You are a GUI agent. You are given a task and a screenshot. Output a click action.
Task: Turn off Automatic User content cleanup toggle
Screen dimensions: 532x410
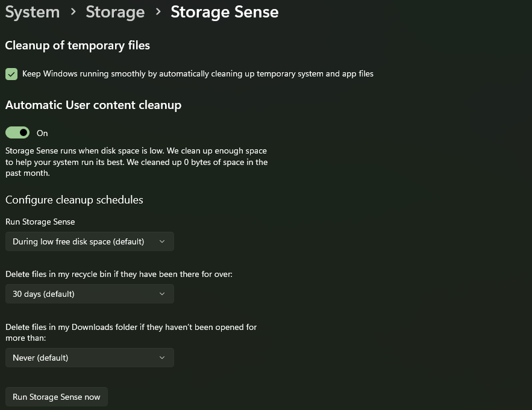[17, 132]
